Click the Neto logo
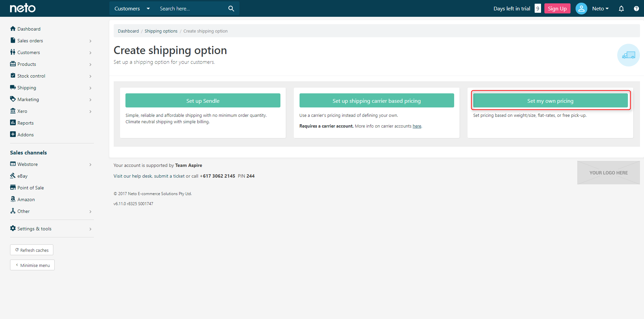 23,8
